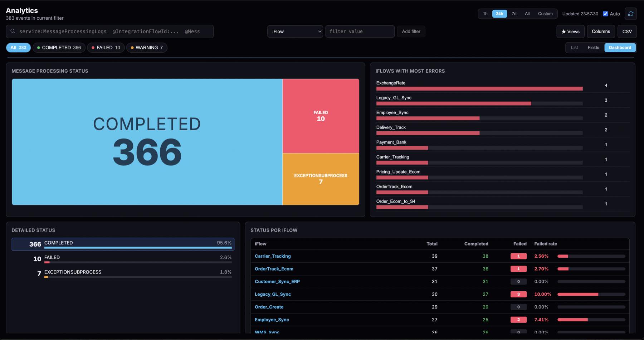Click the 10.00% failed rate value
Image resolution: width=644 pixels, height=340 pixels.
tap(543, 294)
